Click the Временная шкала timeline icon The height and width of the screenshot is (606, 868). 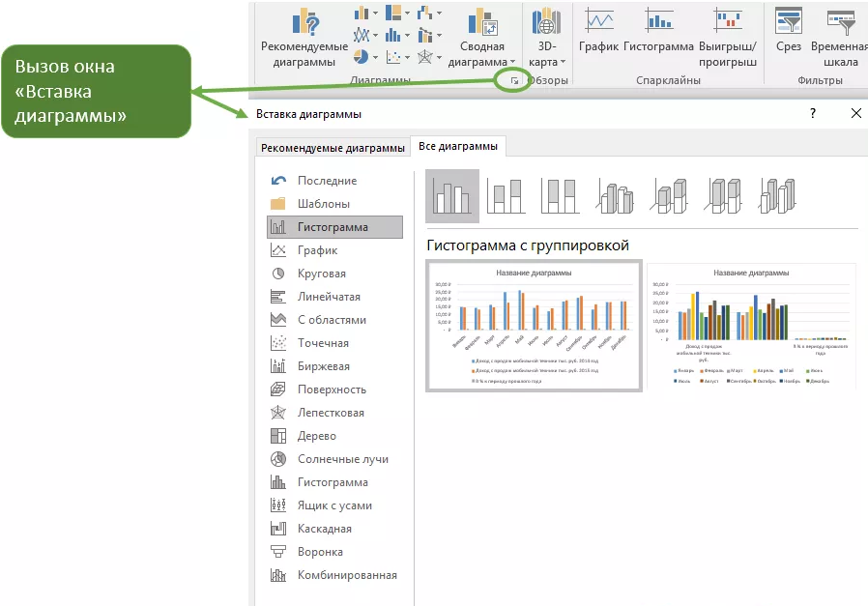coord(841,22)
